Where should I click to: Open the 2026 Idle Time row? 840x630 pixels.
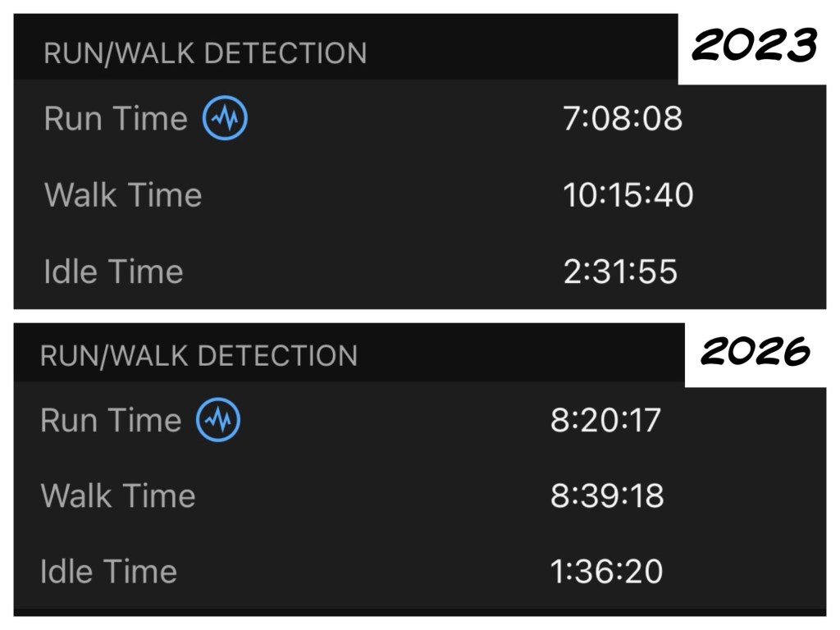coord(420,571)
